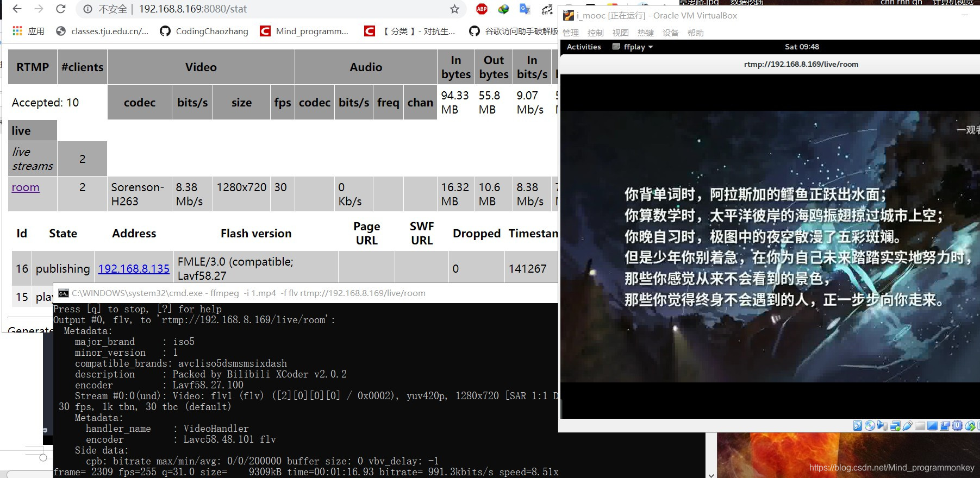Click the Sat 09:48 clock in VM
This screenshot has width=980, height=478.
[x=802, y=47]
